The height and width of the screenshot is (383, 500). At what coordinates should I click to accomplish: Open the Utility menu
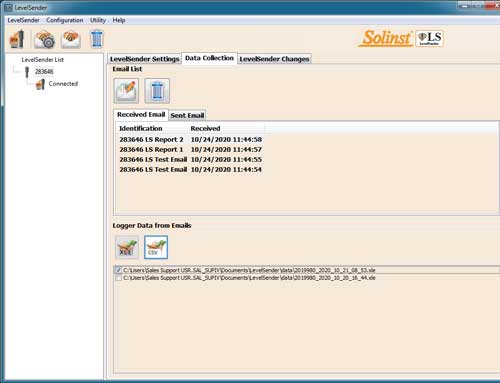98,20
